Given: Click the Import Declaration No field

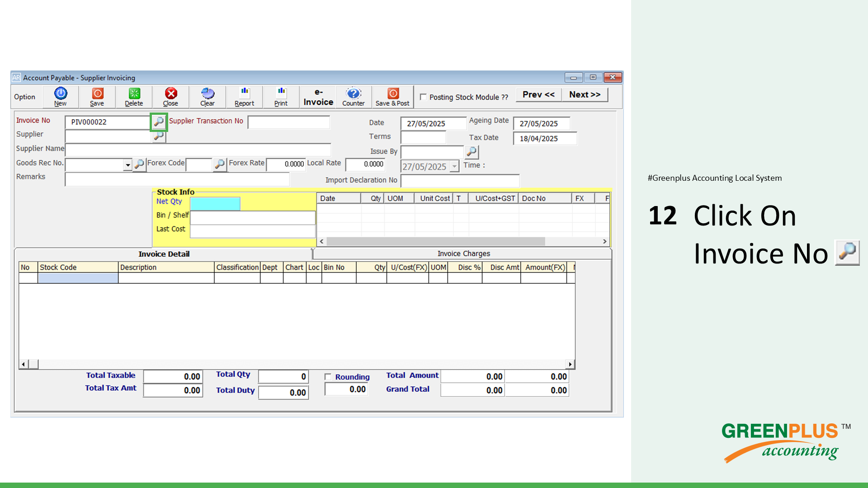Looking at the screenshot, I should 460,181.
